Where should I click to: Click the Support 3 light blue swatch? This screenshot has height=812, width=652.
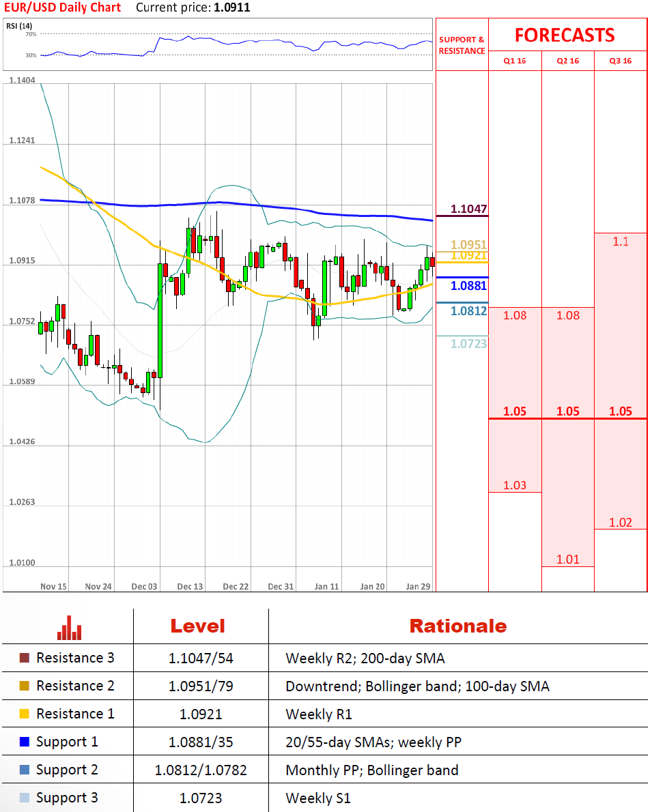click(x=25, y=798)
